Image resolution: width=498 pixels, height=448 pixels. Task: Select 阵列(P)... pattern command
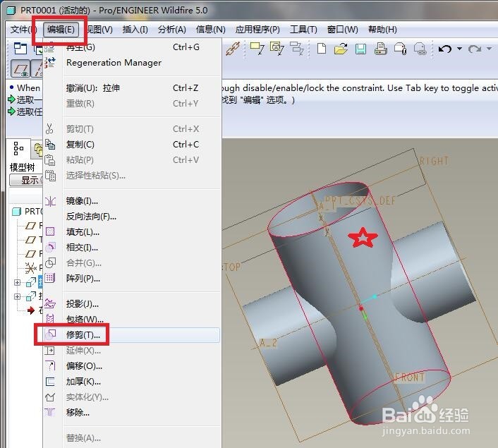[132, 279]
